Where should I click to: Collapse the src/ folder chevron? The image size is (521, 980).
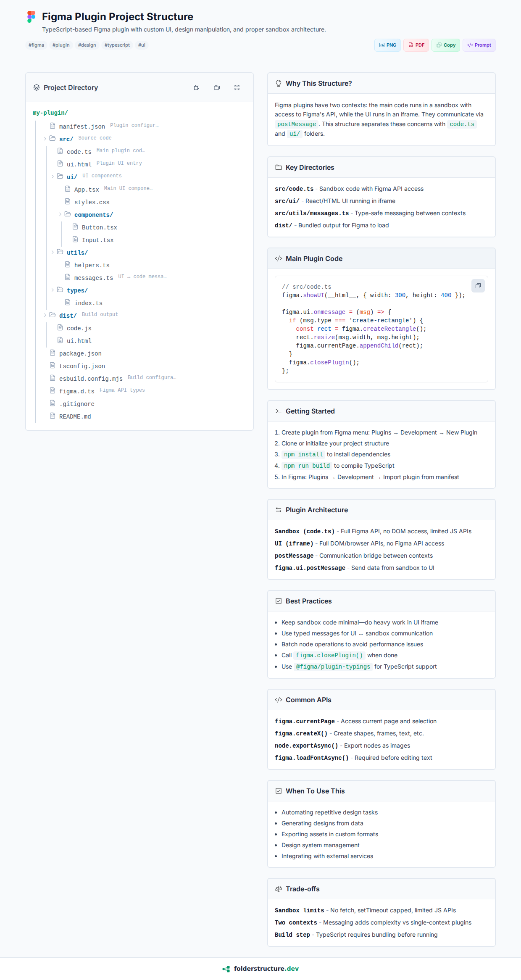pyautogui.click(x=45, y=139)
